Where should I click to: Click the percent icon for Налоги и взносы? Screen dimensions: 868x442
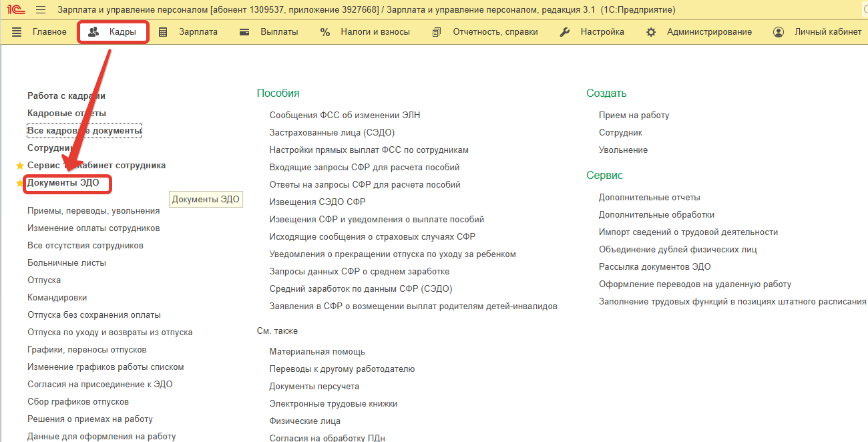[x=325, y=32]
